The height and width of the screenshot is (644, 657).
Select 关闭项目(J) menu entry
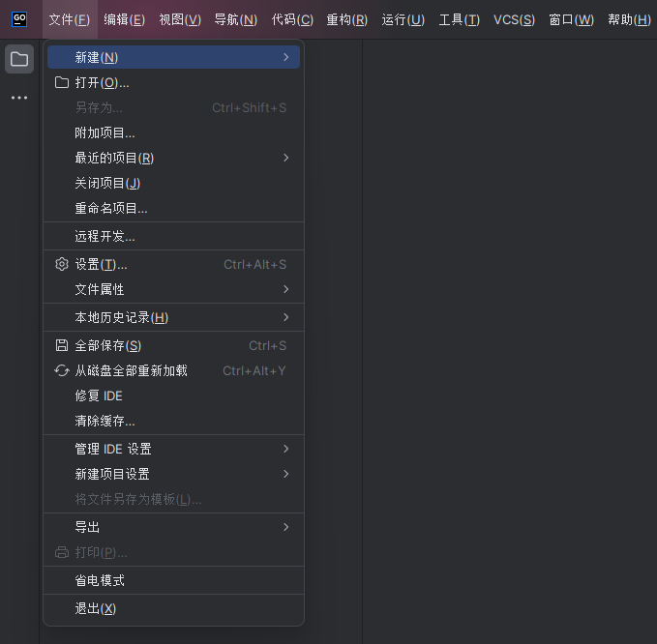coord(173,183)
